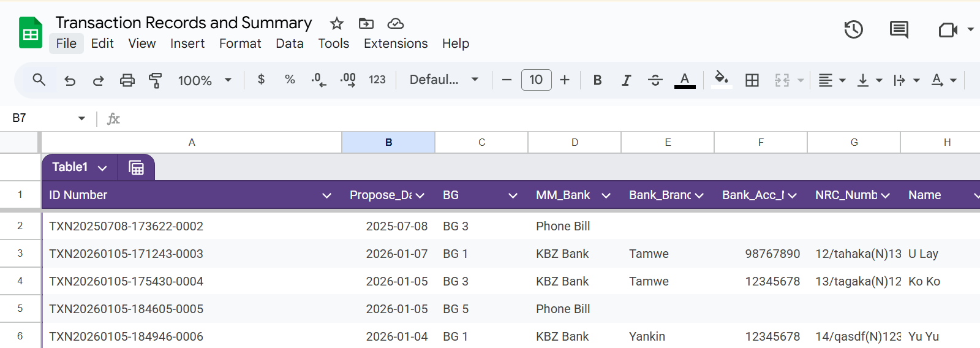The height and width of the screenshot is (348, 980).
Task: Open the name box dropdown arrow
Action: click(x=81, y=118)
